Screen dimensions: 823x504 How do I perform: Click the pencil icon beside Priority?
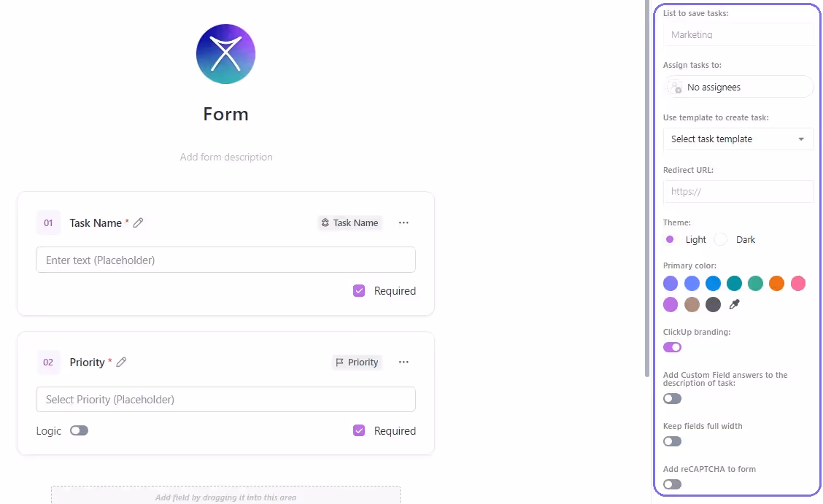click(122, 362)
